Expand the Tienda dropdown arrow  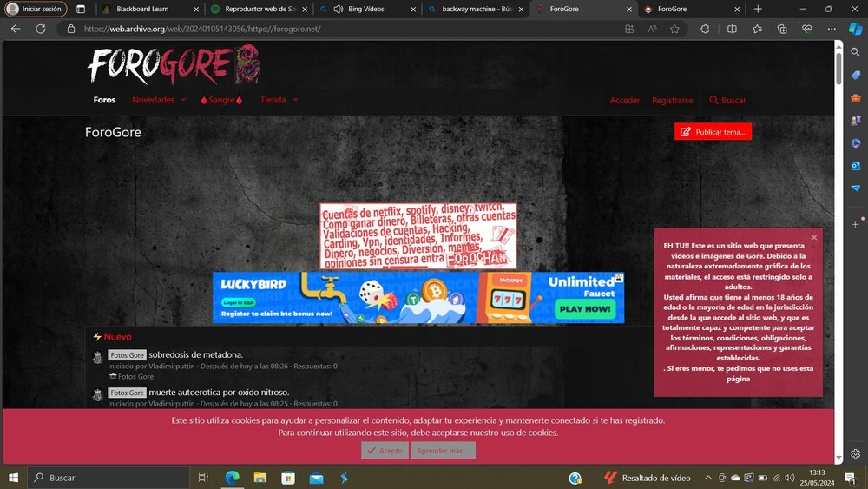tap(296, 100)
